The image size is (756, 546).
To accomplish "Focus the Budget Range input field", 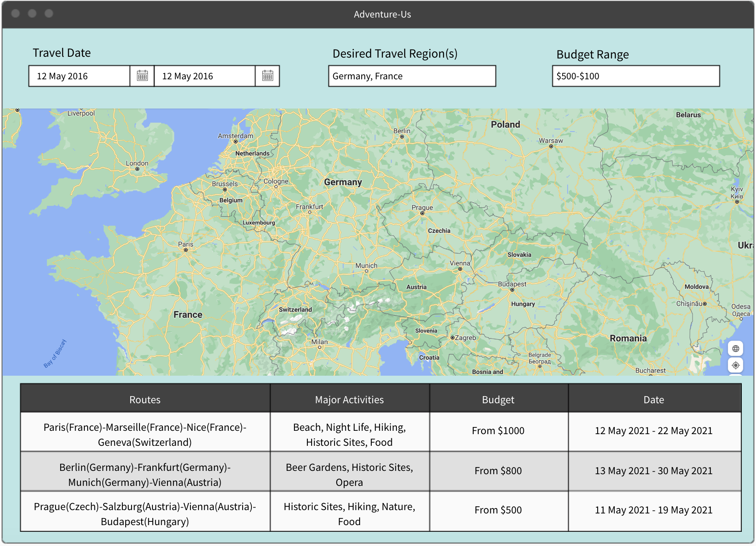I will [636, 76].
